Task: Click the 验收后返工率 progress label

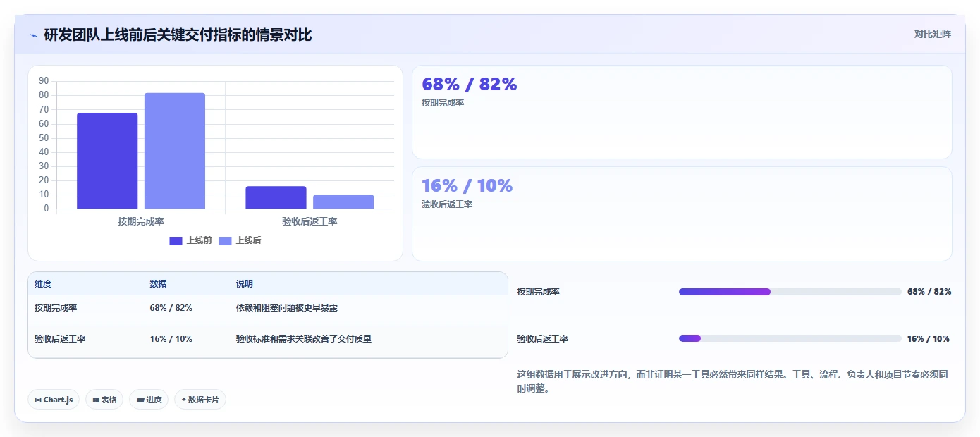Action: (543, 339)
